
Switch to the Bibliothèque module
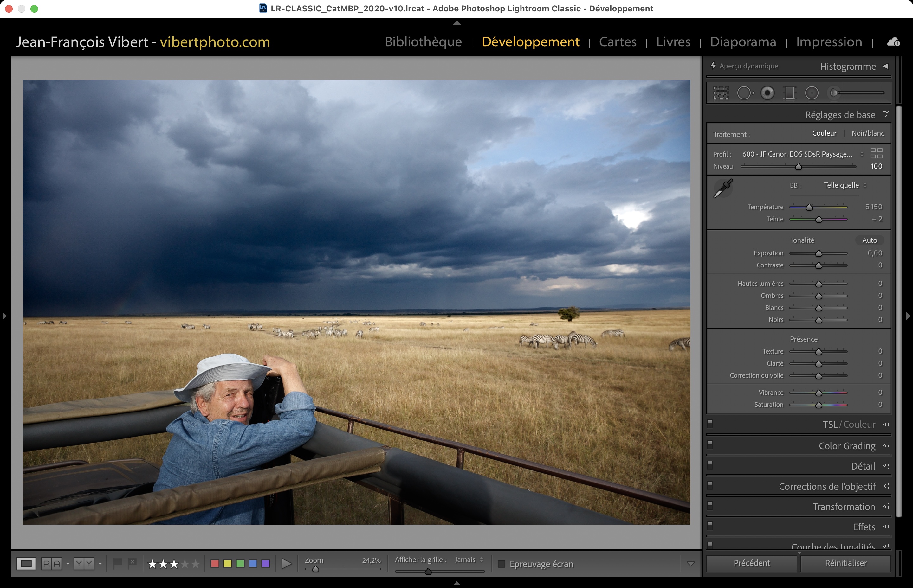pos(423,42)
